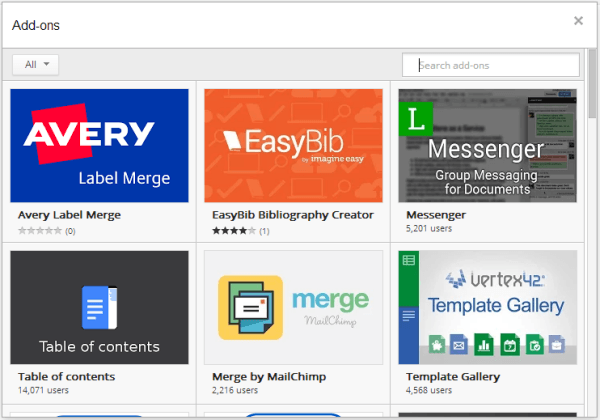Click the '2,216 users' text
The width and height of the screenshot is (600, 420).
235,391
